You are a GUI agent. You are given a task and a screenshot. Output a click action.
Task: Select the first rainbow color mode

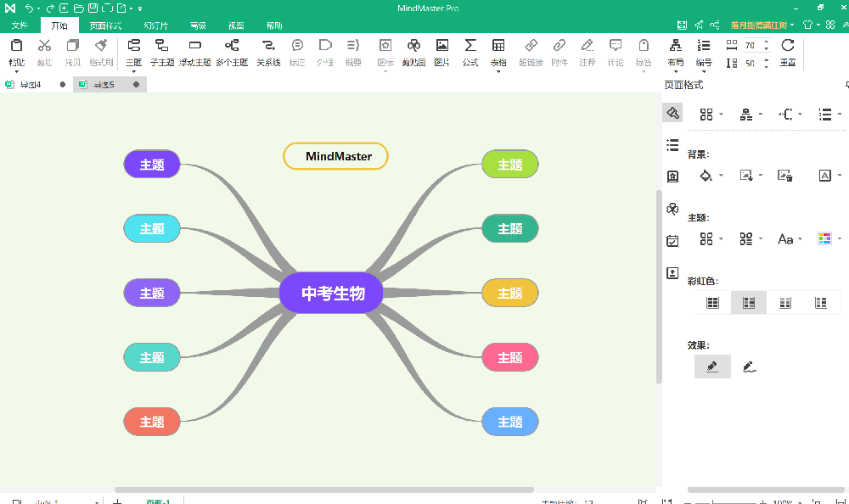click(712, 303)
